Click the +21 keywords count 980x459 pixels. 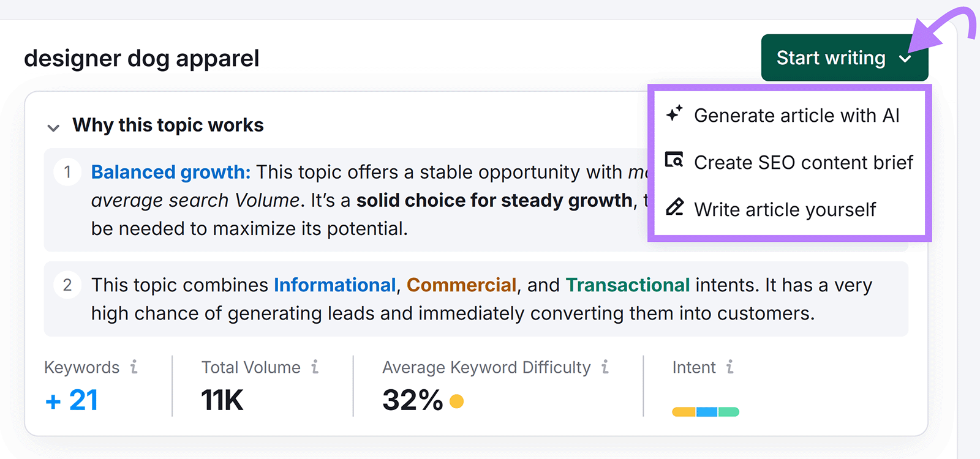pos(70,400)
